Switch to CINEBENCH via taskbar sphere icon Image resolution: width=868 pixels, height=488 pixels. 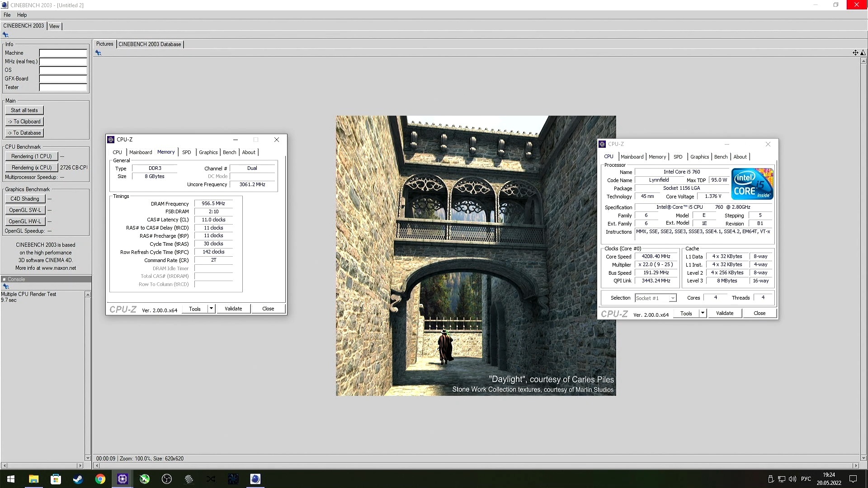click(255, 479)
